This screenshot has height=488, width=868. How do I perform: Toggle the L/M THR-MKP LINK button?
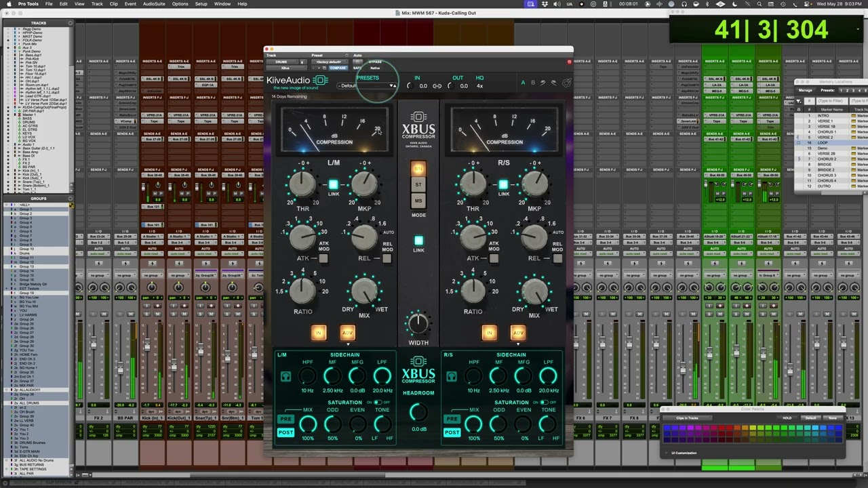[333, 184]
